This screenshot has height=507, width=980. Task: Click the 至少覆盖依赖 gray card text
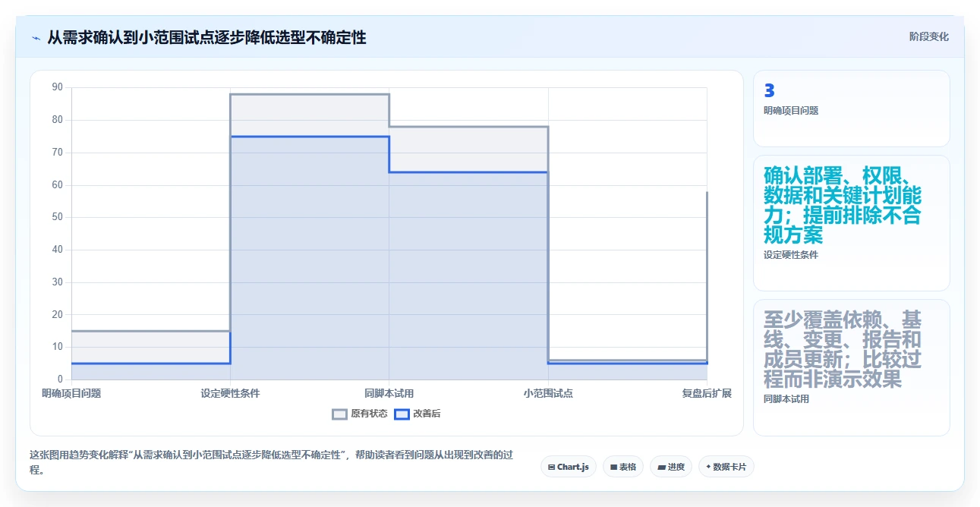coord(843,349)
